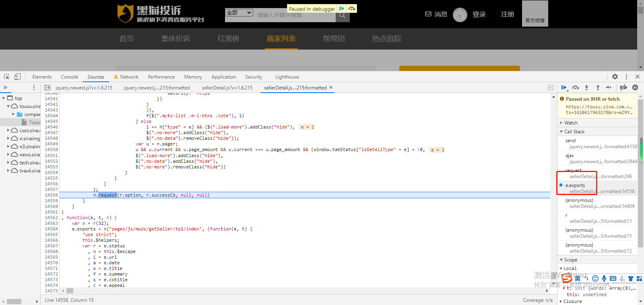Select the ajax call stack frame
644x305 pixels.
597,158
